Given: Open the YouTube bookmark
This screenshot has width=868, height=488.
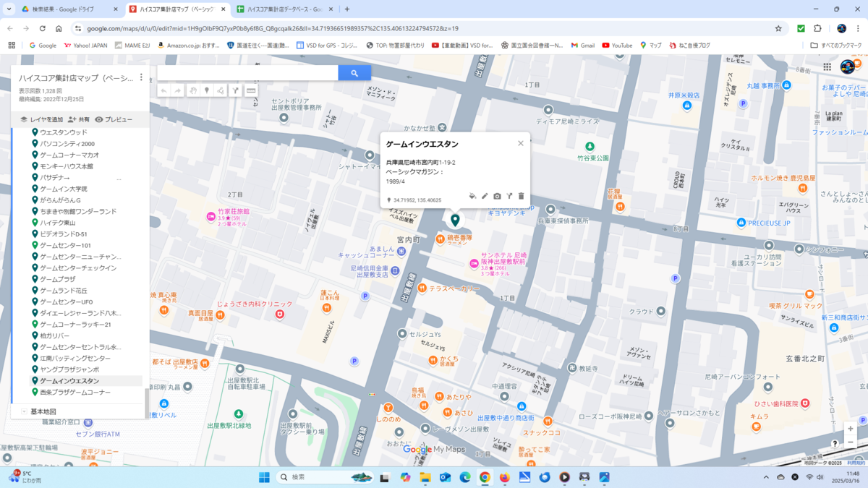Looking at the screenshot, I should (617, 45).
